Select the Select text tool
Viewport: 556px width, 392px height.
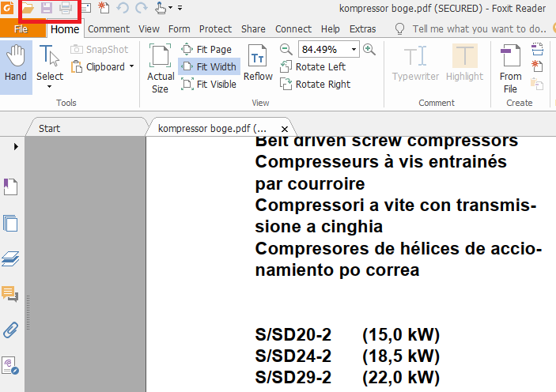coord(50,62)
